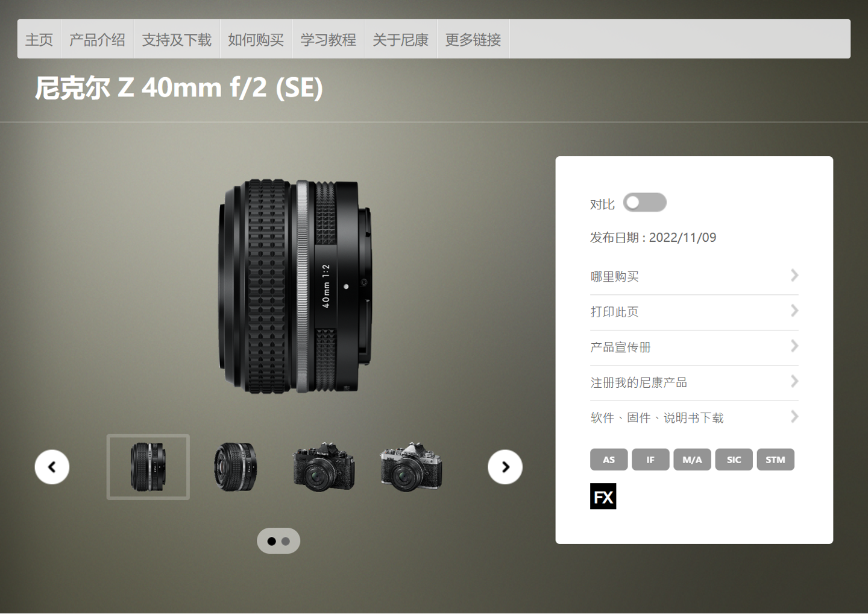Go to previous image with left arrow
Screen dimensions: 868x614
pos(52,467)
